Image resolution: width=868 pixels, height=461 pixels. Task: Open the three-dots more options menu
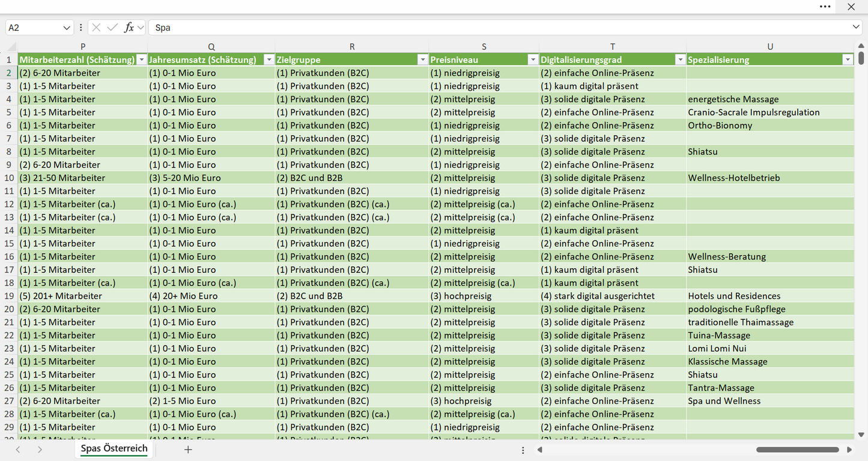[x=825, y=7]
